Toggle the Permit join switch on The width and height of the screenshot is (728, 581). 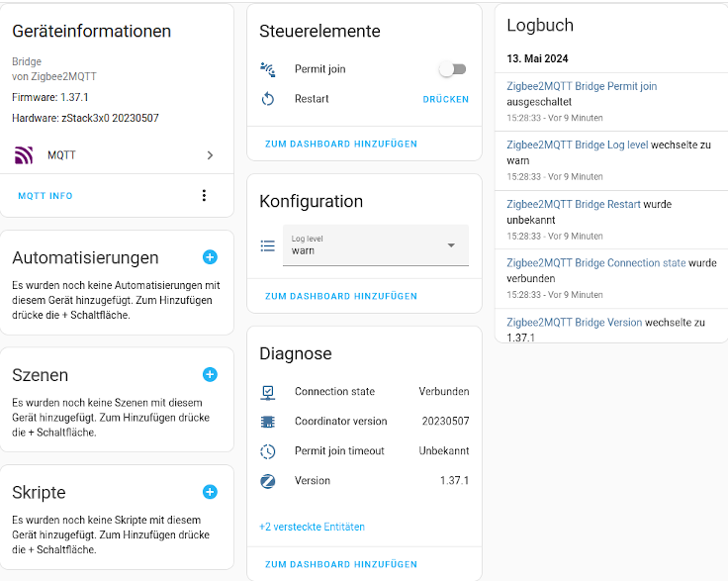(x=453, y=69)
